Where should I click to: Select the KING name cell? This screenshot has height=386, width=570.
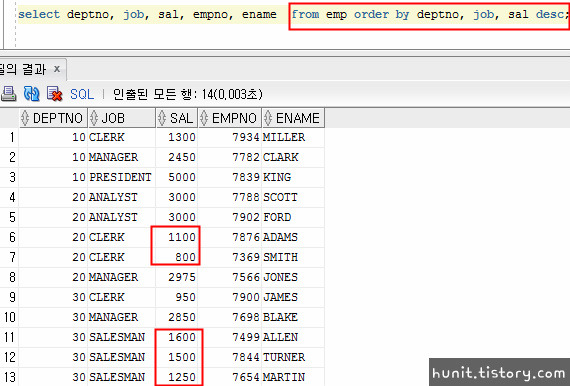pyautogui.click(x=293, y=177)
